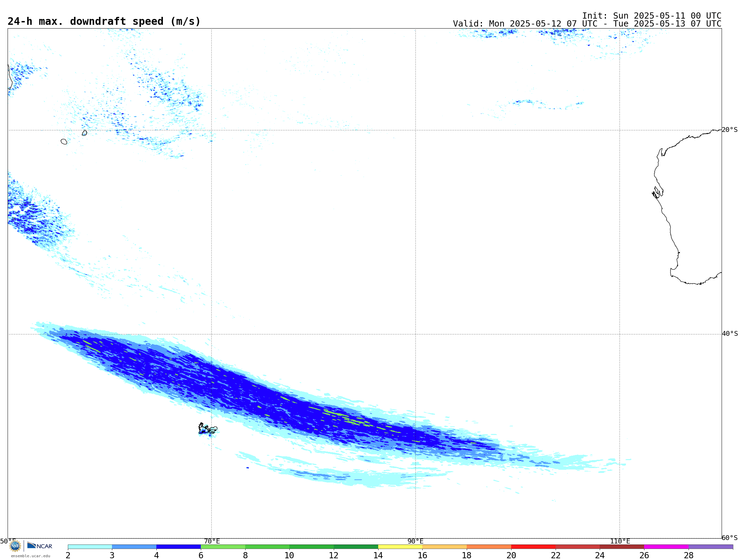Click the colorbar tick label 2
The width and height of the screenshot is (744, 560).
tap(68, 555)
